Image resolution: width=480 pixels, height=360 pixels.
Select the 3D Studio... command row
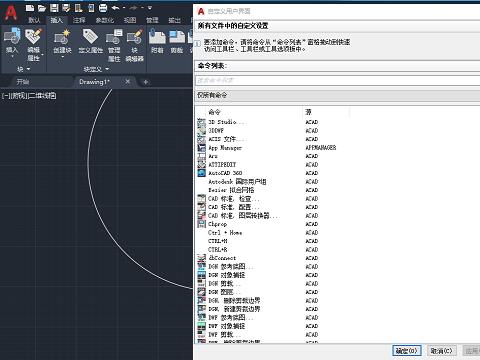(x=337, y=122)
